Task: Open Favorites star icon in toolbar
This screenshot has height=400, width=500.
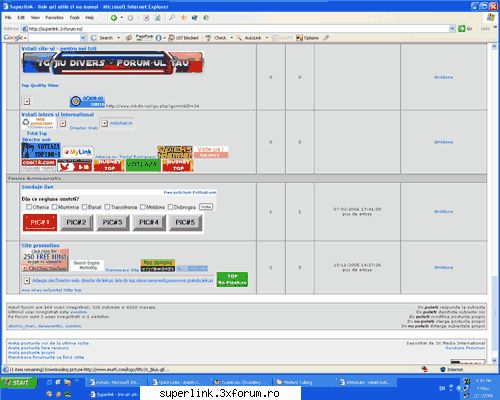Action: point(184,18)
